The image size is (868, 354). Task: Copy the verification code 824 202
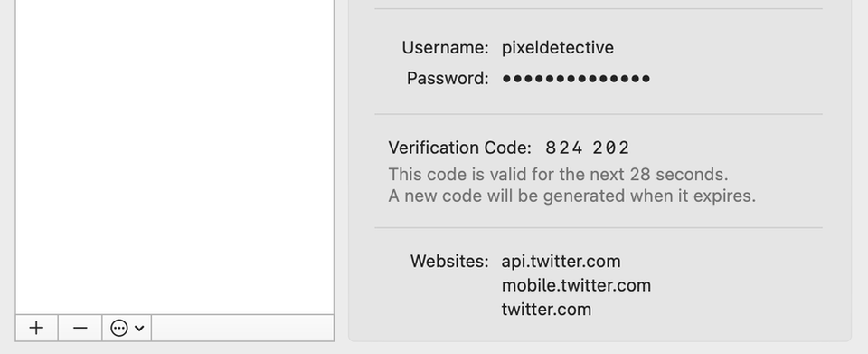coord(588,148)
